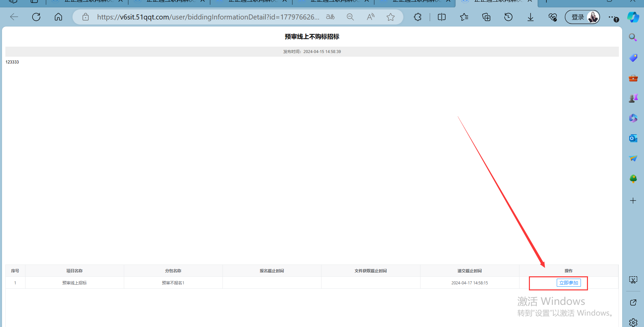Click the address bar URL

coord(208,17)
